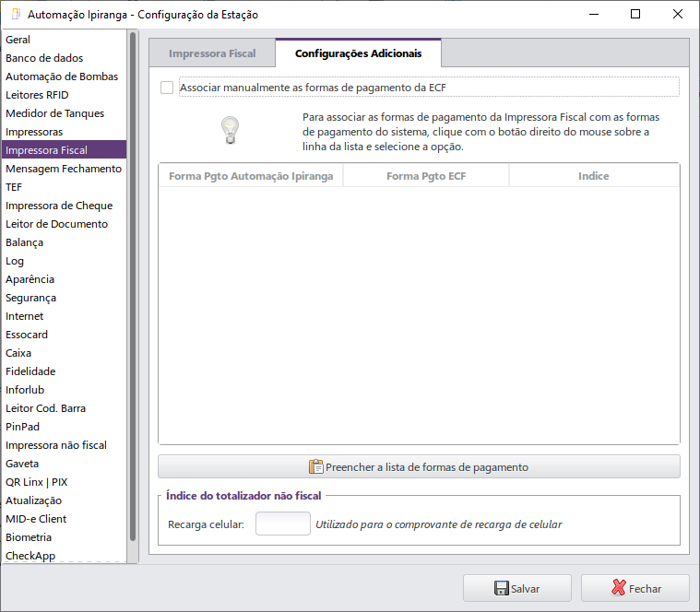
Task: Open Aparência settings
Action: pyautogui.click(x=64, y=279)
